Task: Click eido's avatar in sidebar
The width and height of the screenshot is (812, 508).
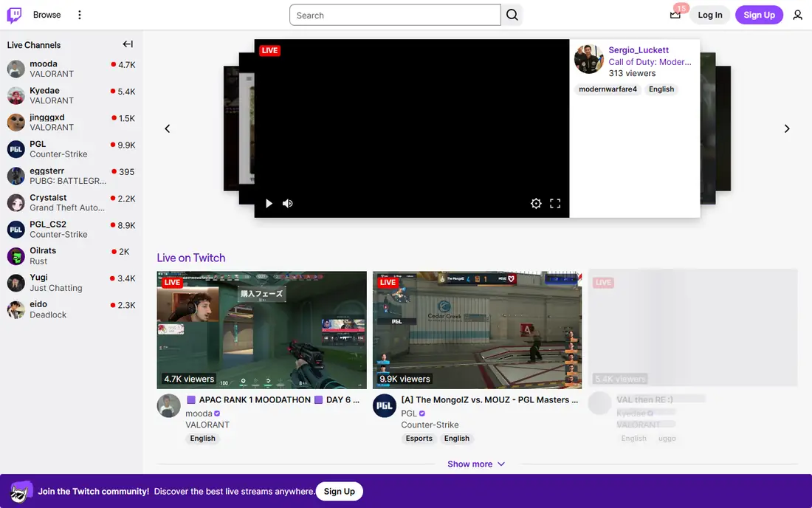Action: [16, 309]
